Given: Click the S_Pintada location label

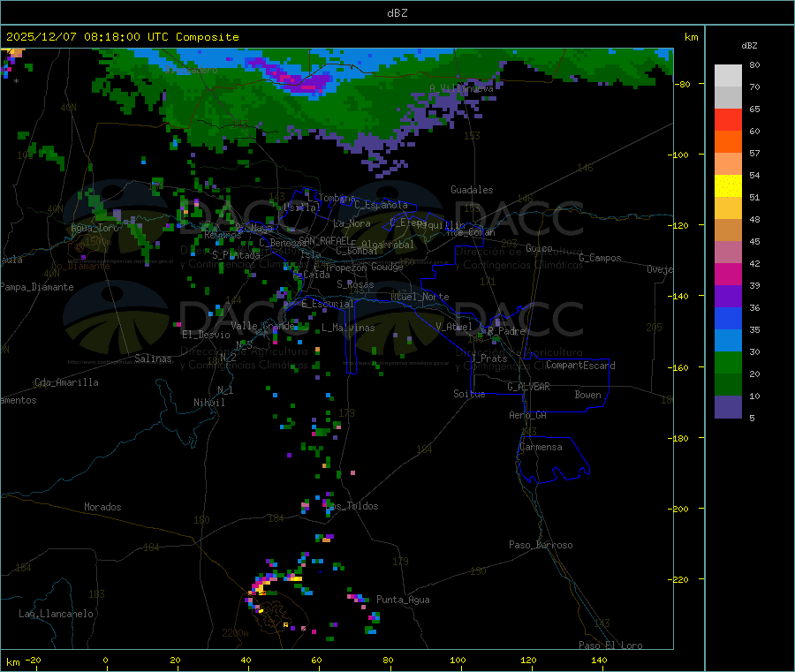Looking at the screenshot, I should click(x=236, y=255).
